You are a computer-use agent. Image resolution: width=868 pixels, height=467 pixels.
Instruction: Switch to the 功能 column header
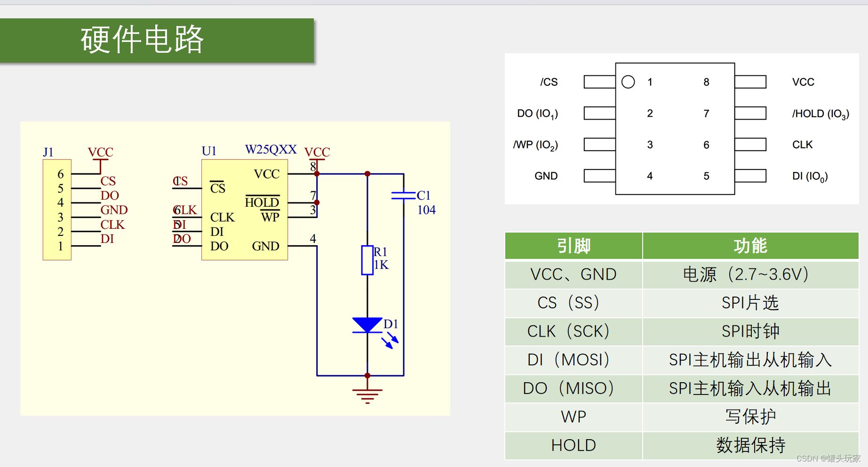(750, 246)
